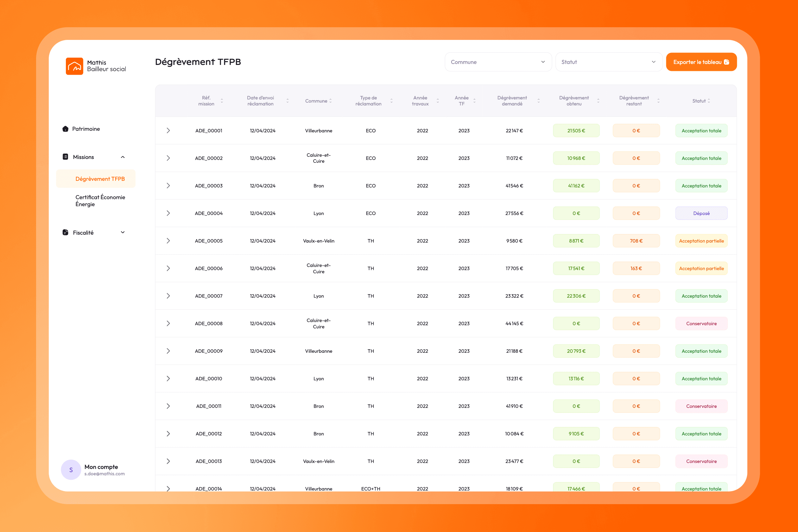This screenshot has height=532, width=798.
Task: Expand row ADE_00005 with chevron
Action: (x=168, y=241)
